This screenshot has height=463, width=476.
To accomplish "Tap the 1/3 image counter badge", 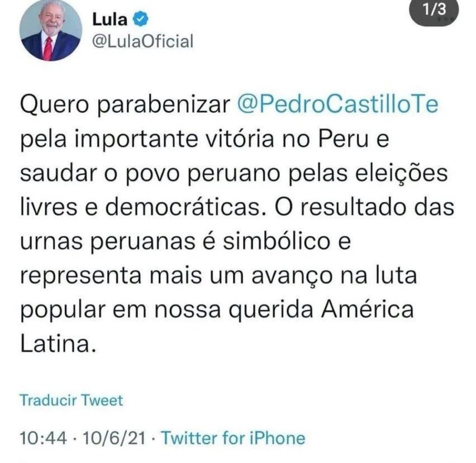I will point(435,12).
